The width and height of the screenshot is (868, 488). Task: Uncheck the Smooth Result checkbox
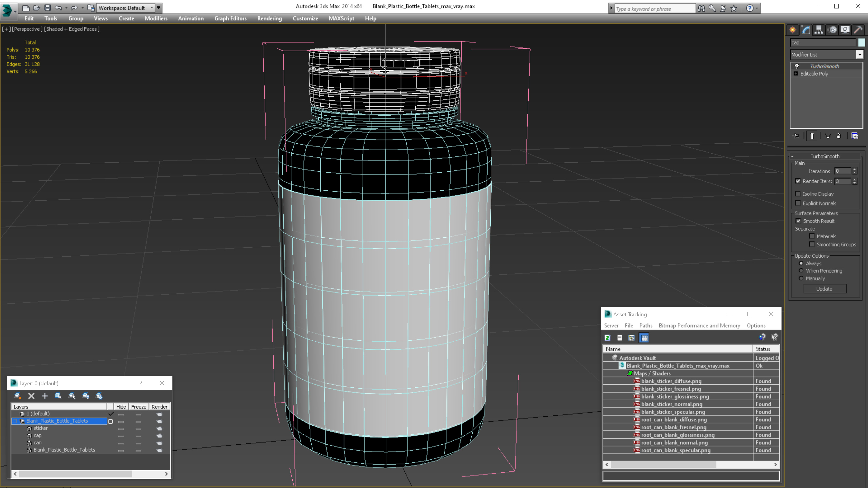click(x=798, y=221)
